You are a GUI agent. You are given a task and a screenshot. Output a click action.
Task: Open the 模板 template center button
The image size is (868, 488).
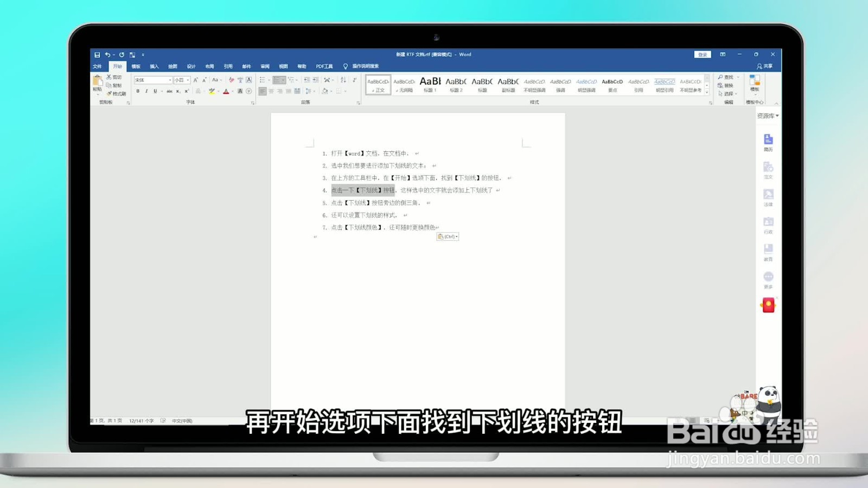pos(755,85)
